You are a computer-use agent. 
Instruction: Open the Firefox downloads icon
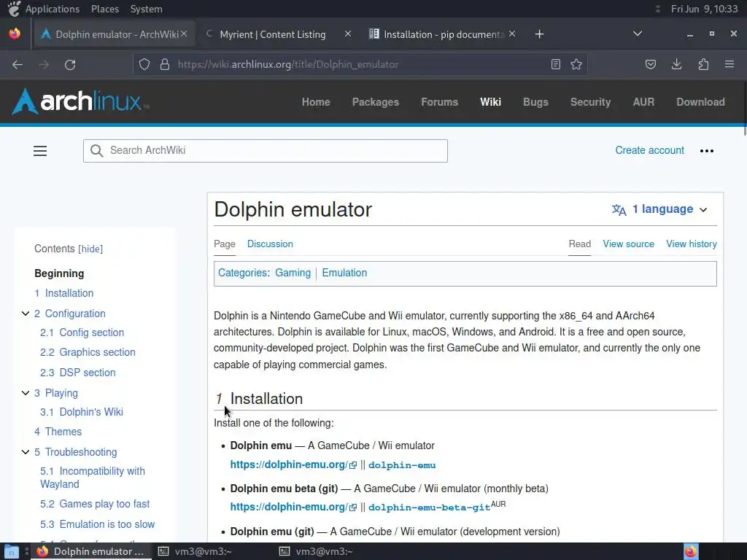click(676, 64)
